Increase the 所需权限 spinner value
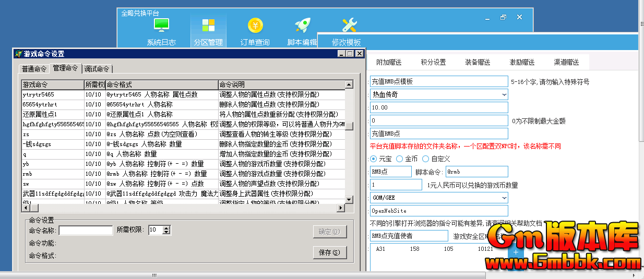 click(x=166, y=228)
